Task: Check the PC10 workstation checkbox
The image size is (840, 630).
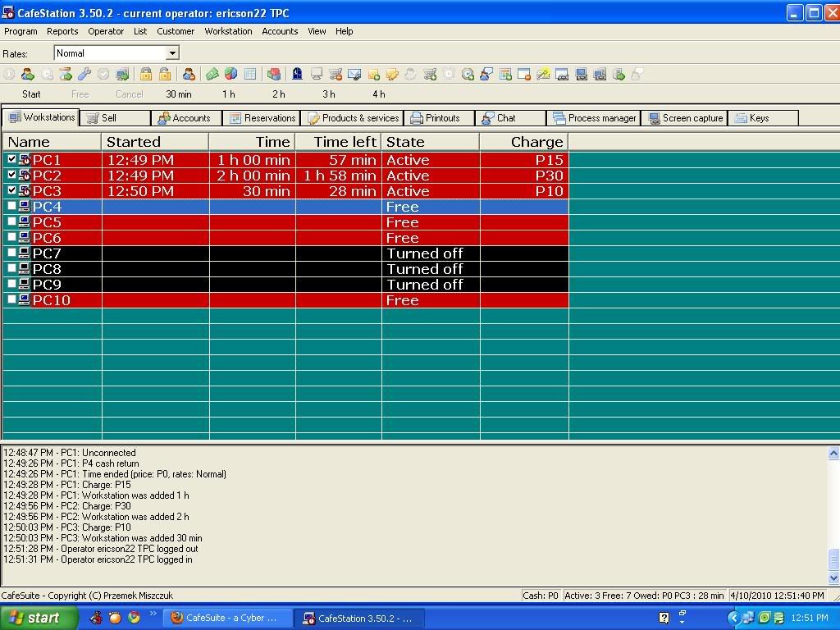Action: (11, 299)
